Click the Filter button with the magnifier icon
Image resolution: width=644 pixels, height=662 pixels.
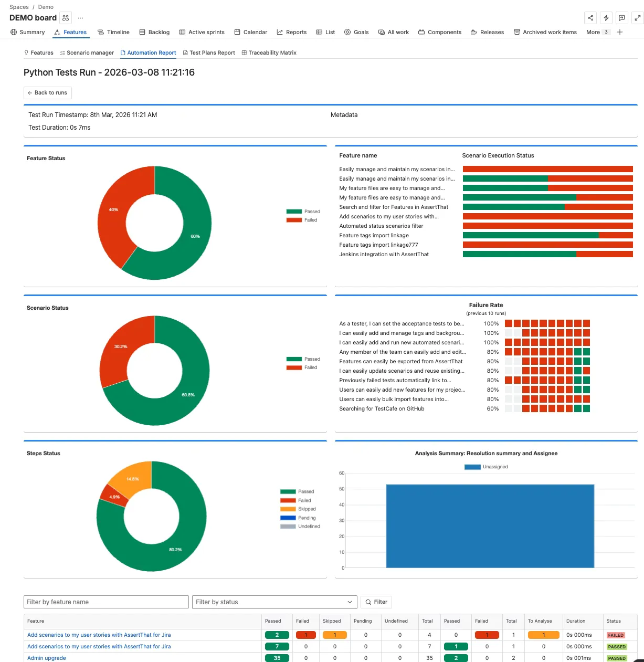376,602
